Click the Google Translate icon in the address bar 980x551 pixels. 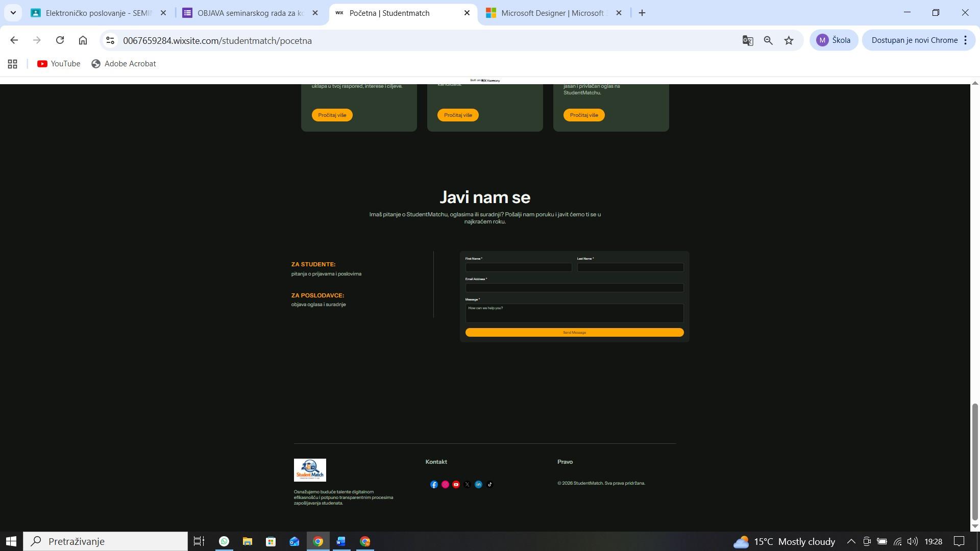tap(748, 40)
